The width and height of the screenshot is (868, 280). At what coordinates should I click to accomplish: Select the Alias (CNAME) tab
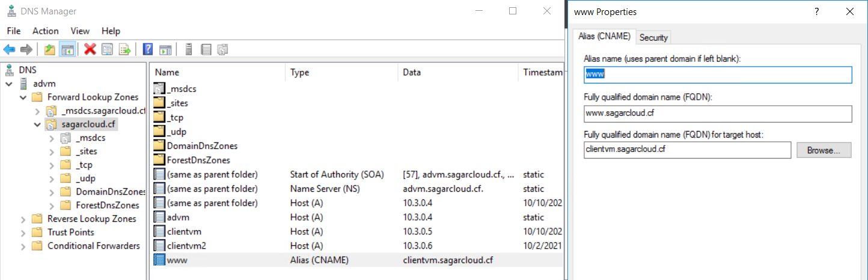(604, 36)
